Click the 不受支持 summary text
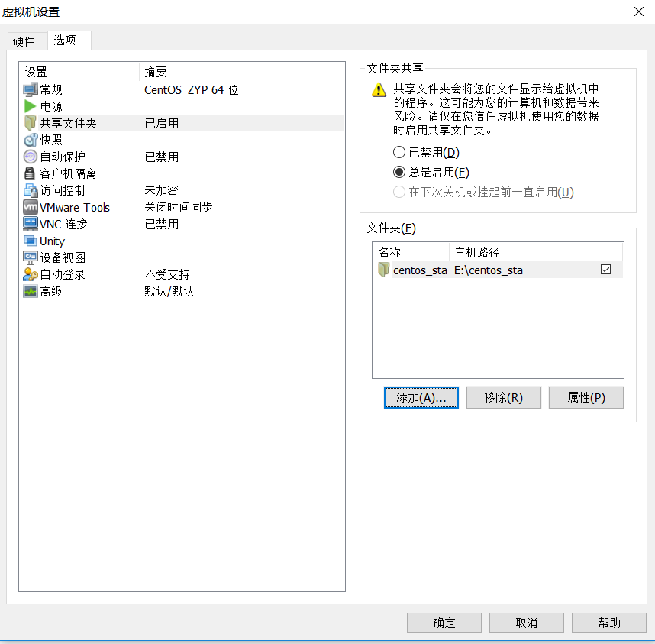Image resolution: width=655 pixels, height=644 pixels. coord(167,274)
